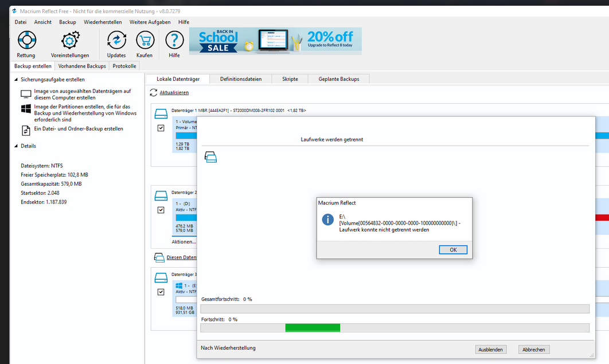Viewport: 609px width, 364px height.
Task: Click the drives icon in the Laufwerke dialog
Action: (210, 156)
